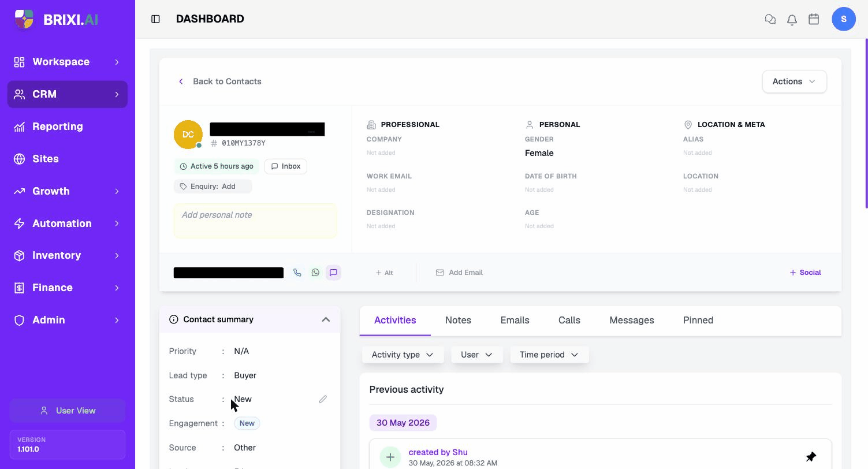Click the VERSION 1.101.0 box
This screenshot has height=469, width=868.
point(68,444)
